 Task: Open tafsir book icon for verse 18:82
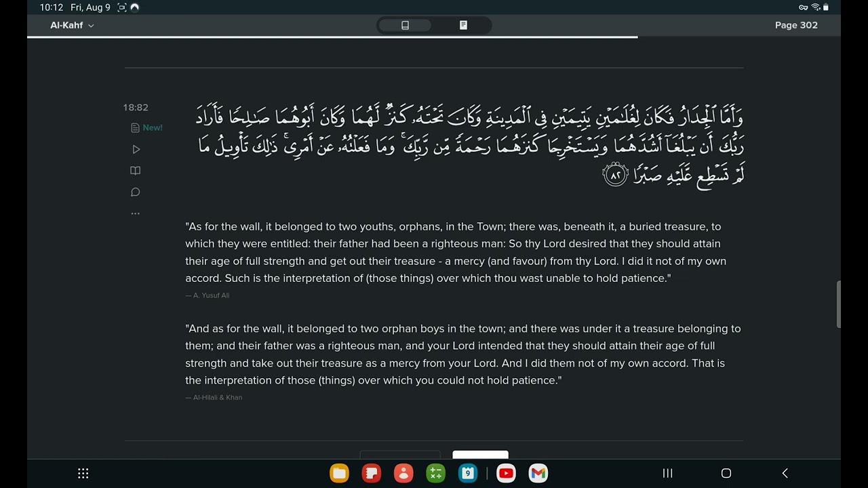[x=136, y=171]
